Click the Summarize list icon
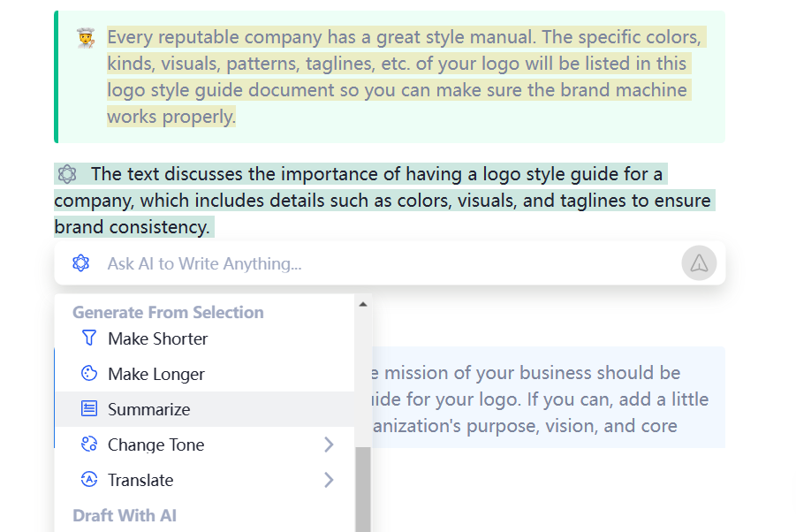 pos(88,409)
